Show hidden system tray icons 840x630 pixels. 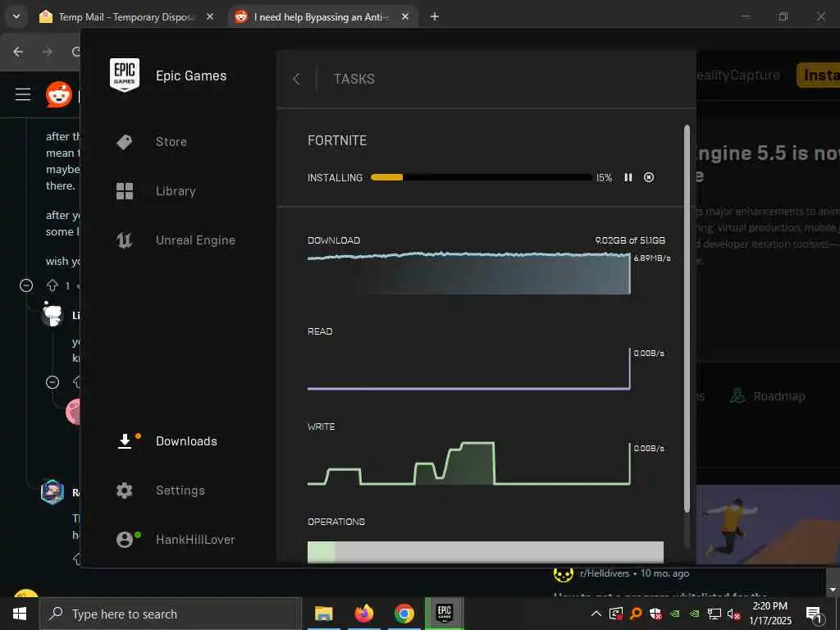click(596, 614)
